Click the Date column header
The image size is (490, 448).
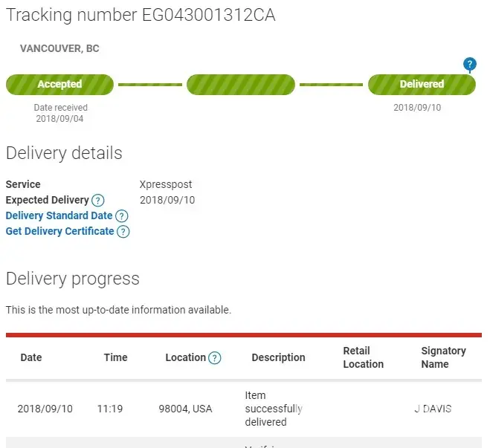tap(31, 357)
